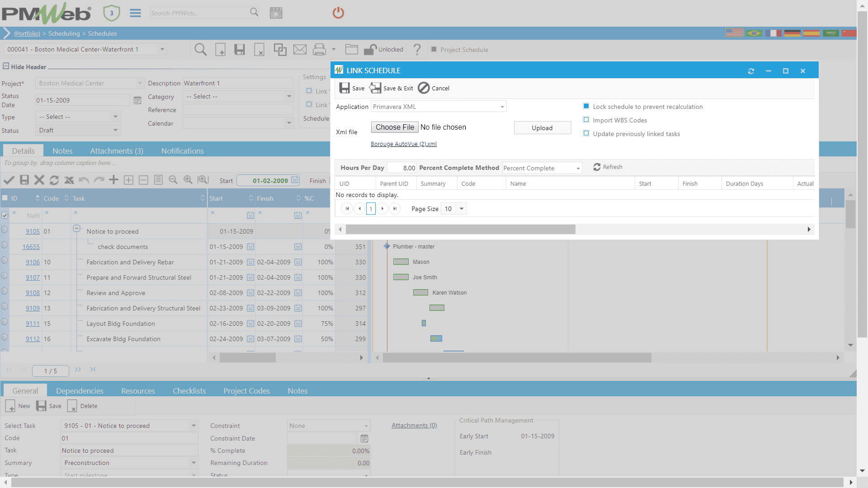Toggle the first Link checkbox in Settings

click(x=309, y=91)
